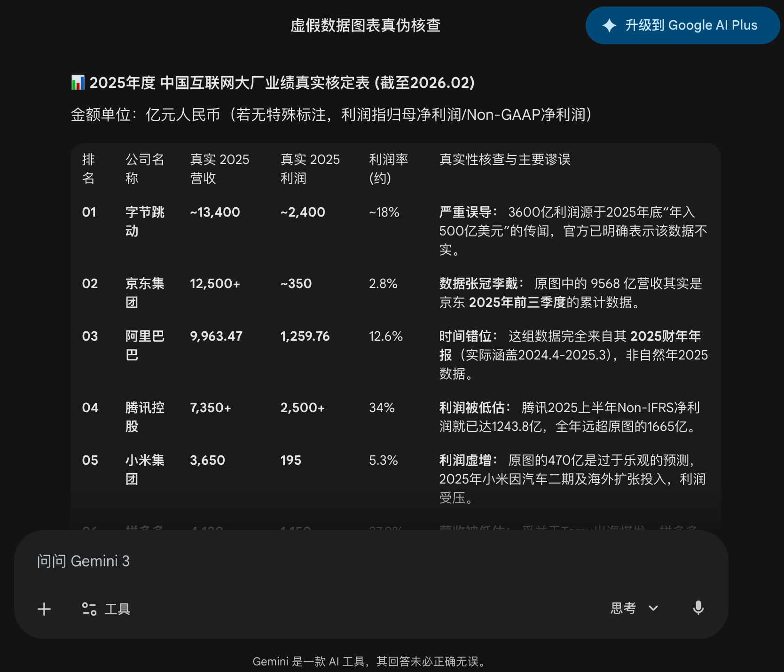Click the 严重误导 note for 字节跳动
The width and height of the screenshot is (784, 672).
(573, 231)
